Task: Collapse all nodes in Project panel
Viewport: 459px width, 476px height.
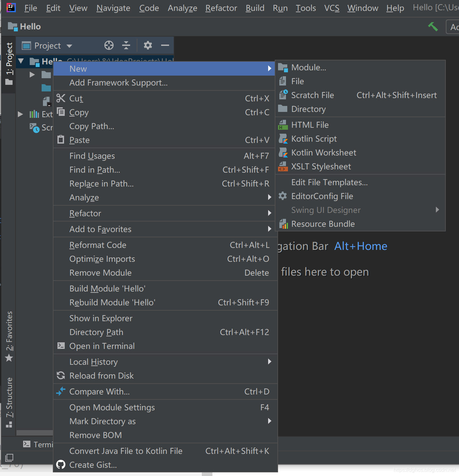Action: (x=126, y=45)
